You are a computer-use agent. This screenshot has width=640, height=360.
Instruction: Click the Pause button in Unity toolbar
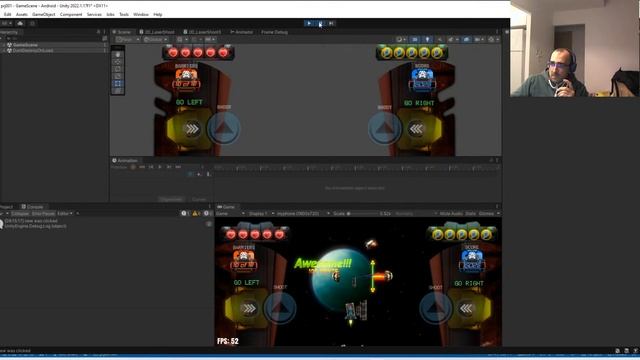pos(320,23)
